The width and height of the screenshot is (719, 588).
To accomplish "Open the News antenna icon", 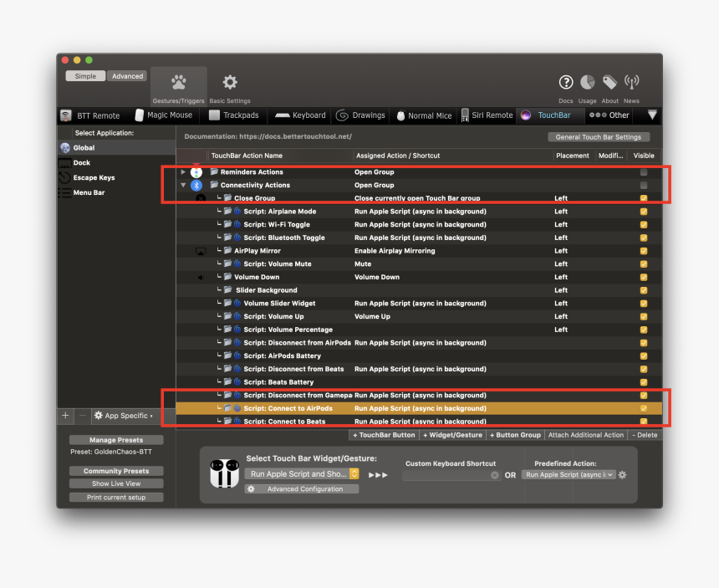I will click(631, 83).
